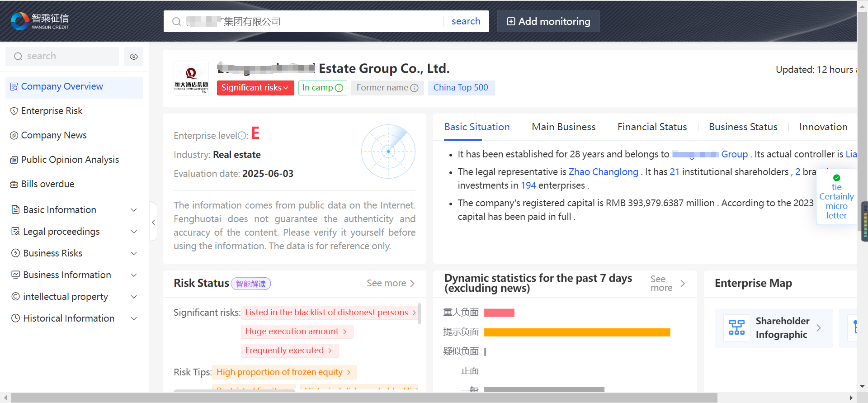Click the Company Overview sidebar icon
Image resolution: width=868 pixels, height=403 pixels.
(x=14, y=86)
